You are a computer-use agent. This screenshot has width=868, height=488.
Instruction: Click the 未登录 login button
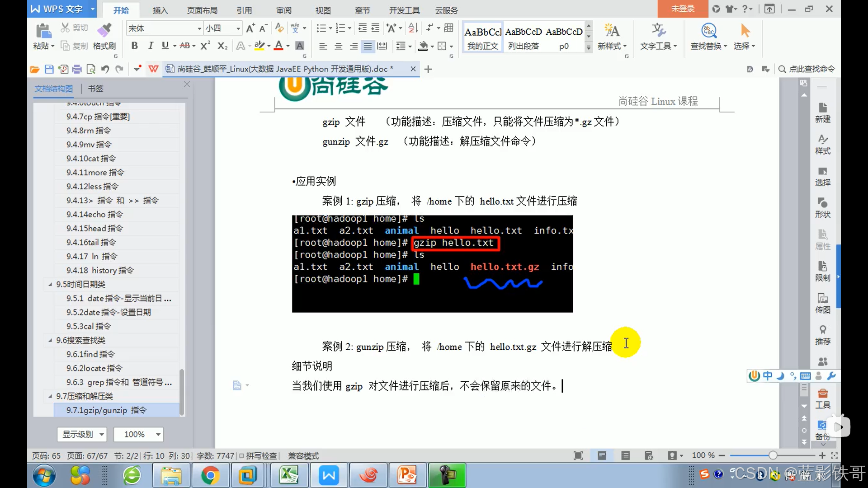(682, 9)
